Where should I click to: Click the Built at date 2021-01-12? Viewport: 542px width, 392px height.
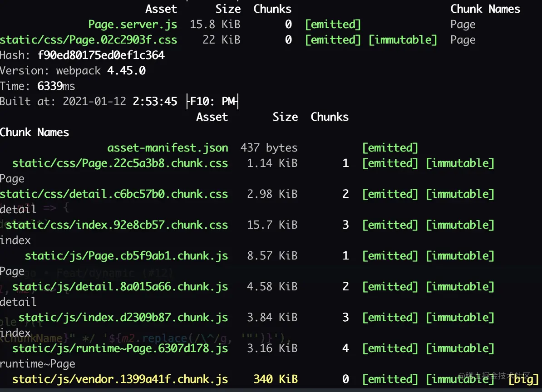(94, 102)
